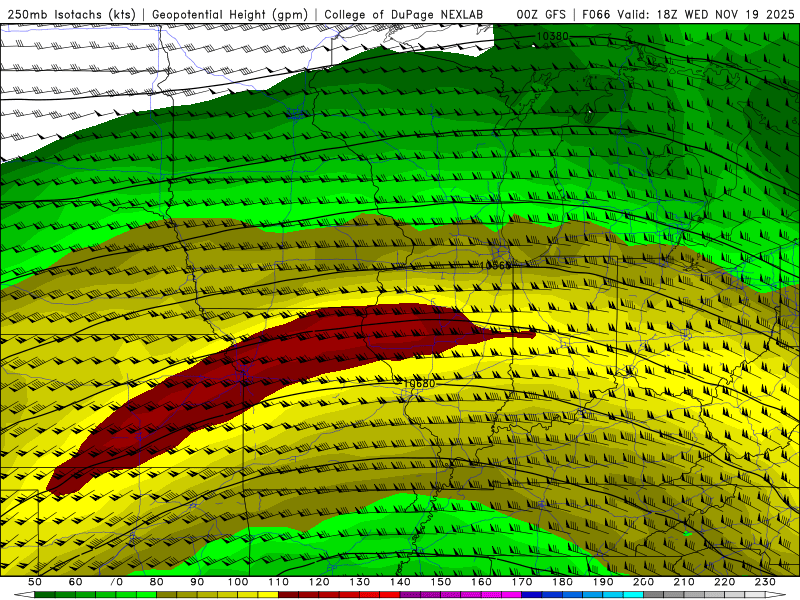Click the "College of DuPage NEXLAB" text
Viewport: 800px width, 600px height.
(x=404, y=14)
